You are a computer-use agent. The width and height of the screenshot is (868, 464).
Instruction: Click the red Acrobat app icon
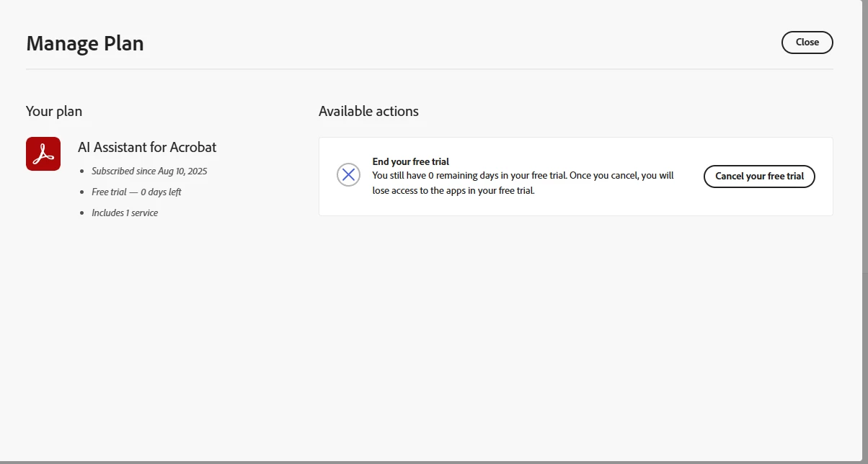[x=43, y=154]
